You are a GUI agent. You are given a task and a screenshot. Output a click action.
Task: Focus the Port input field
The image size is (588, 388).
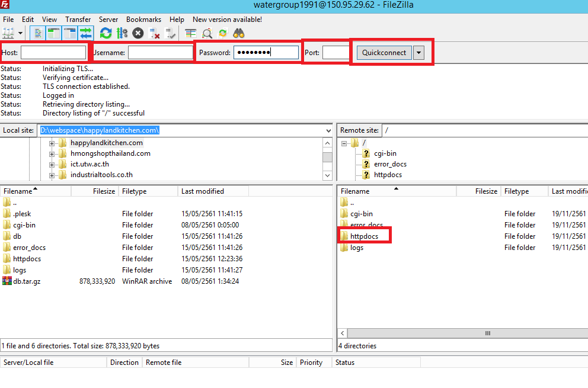pyautogui.click(x=336, y=53)
